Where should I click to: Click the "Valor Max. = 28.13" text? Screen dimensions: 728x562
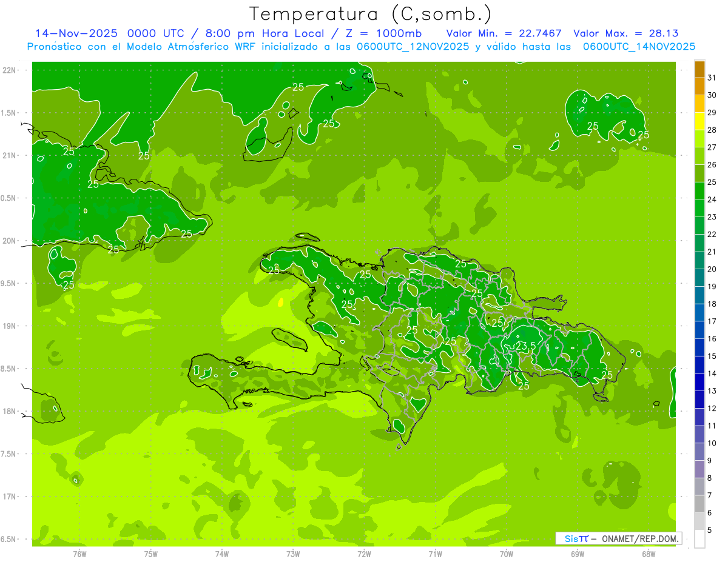point(626,33)
